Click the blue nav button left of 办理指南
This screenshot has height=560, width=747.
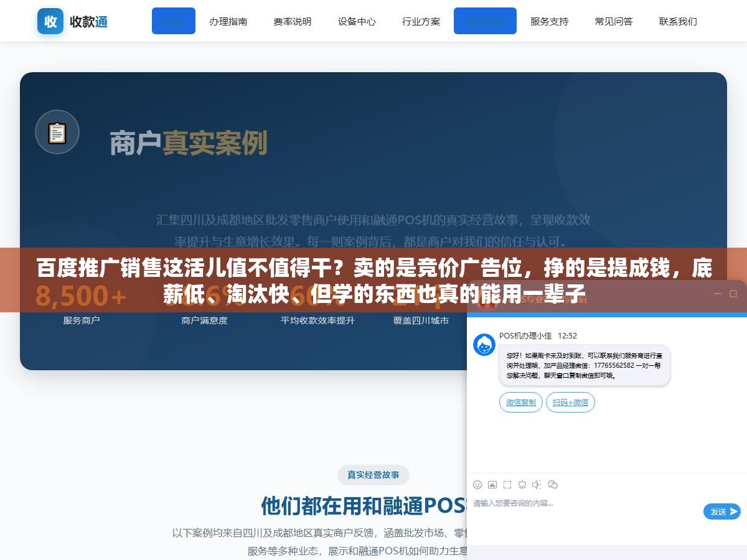(174, 21)
